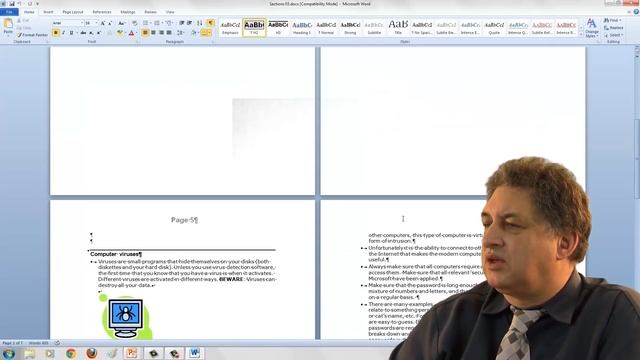Click the Borders button
The image size is (640, 360).
206,33
